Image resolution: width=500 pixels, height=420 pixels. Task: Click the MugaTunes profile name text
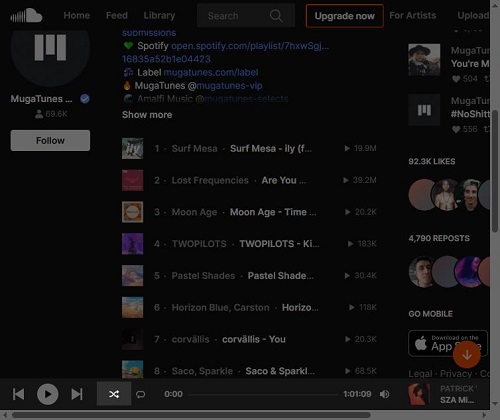pos(41,99)
